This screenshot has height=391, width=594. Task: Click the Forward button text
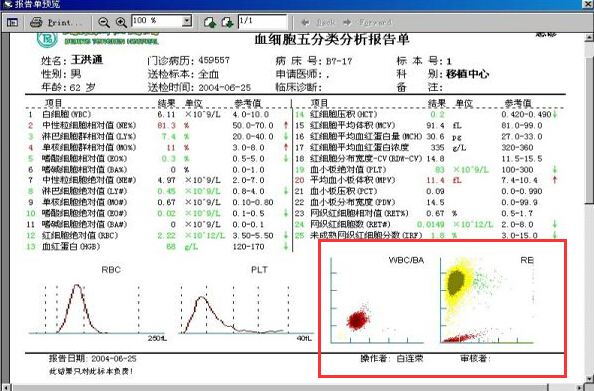point(375,23)
